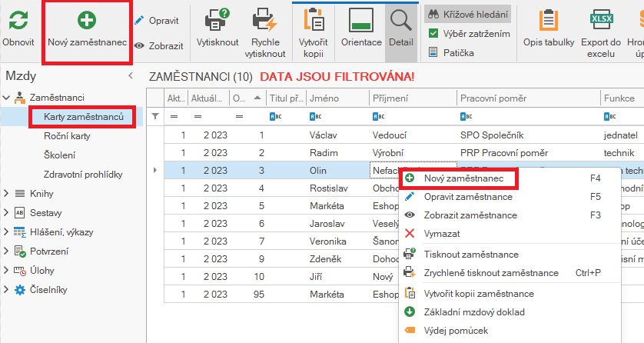This screenshot has height=343, width=644.
Task: Click the Hlášení, výkazy table icon
Action: pyautogui.click(x=20, y=232)
